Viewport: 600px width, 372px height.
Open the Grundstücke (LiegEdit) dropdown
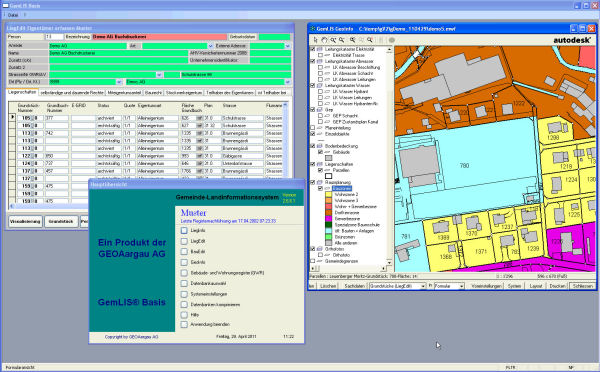pos(423,286)
